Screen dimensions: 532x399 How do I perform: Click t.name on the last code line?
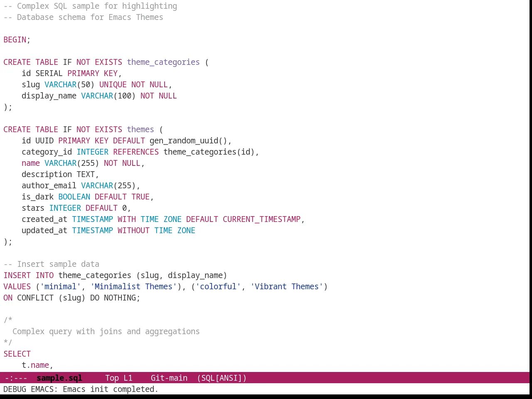pos(35,365)
